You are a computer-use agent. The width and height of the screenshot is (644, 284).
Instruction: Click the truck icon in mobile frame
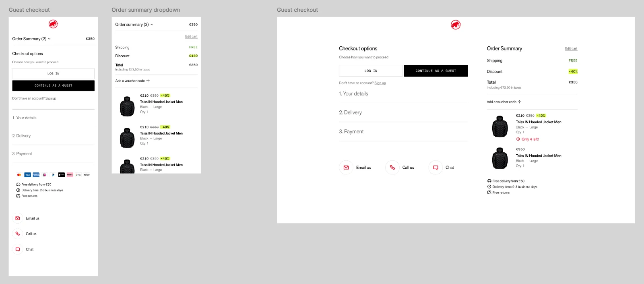18,184
